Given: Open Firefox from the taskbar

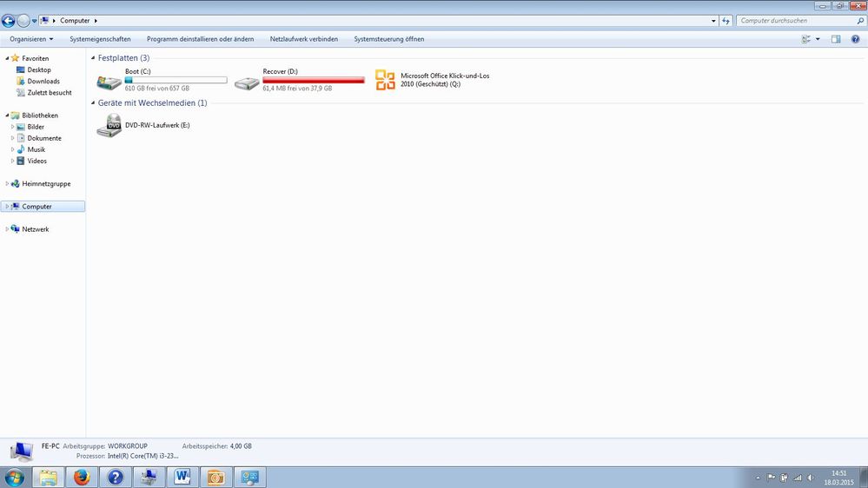Looking at the screenshot, I should click(81, 477).
